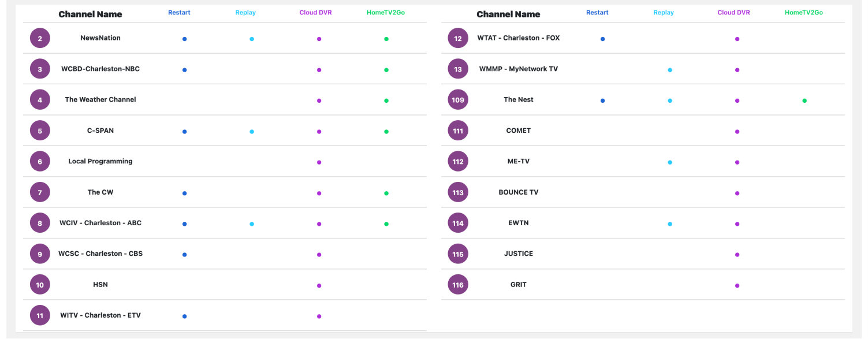
Task: Click the channel 4 number badge
Action: click(x=40, y=100)
